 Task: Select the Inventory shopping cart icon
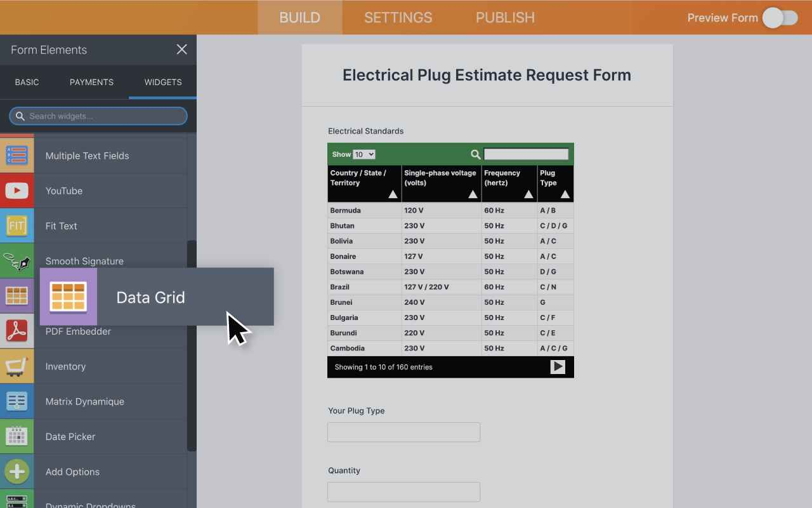coord(17,366)
